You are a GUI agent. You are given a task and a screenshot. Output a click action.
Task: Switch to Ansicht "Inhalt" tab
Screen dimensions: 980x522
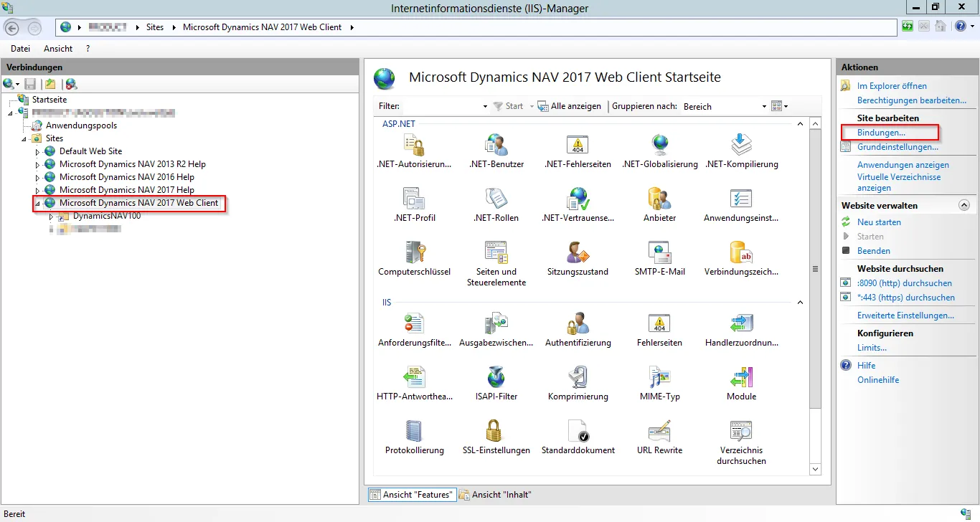pos(495,495)
